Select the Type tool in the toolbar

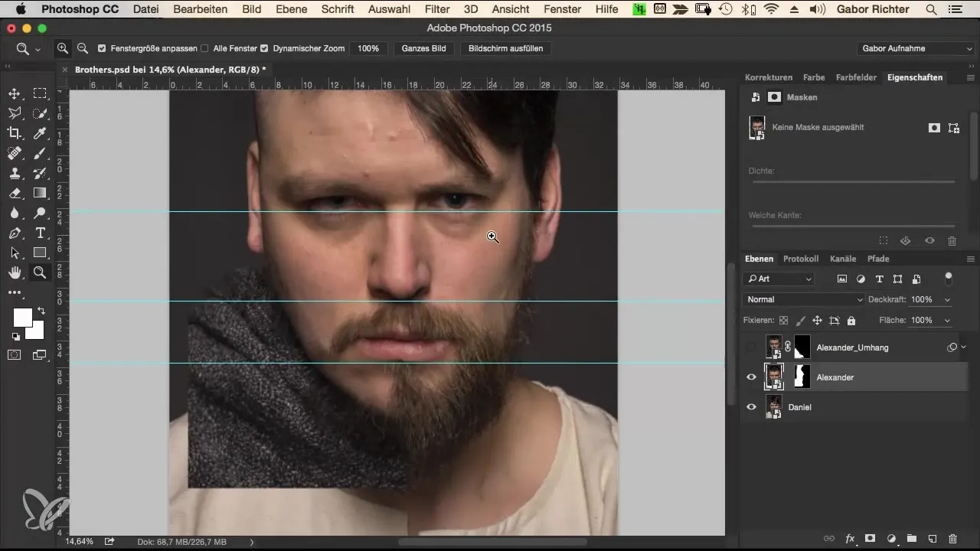[40, 233]
